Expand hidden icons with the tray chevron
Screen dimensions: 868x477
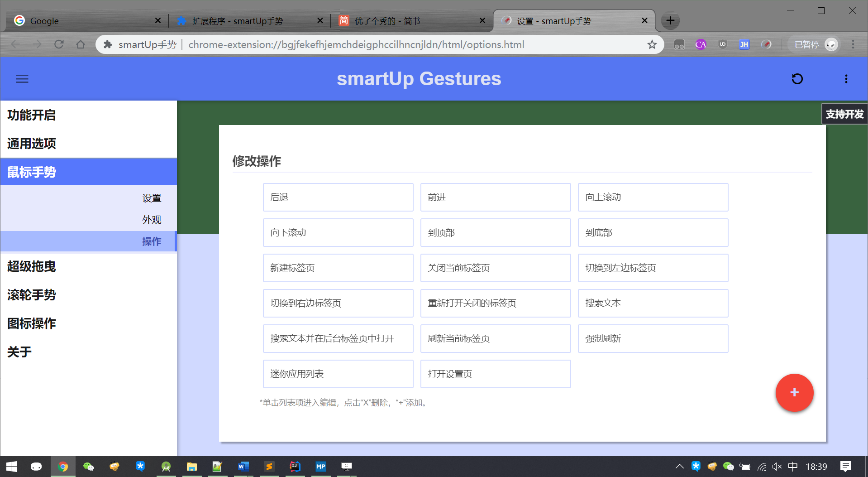point(679,466)
